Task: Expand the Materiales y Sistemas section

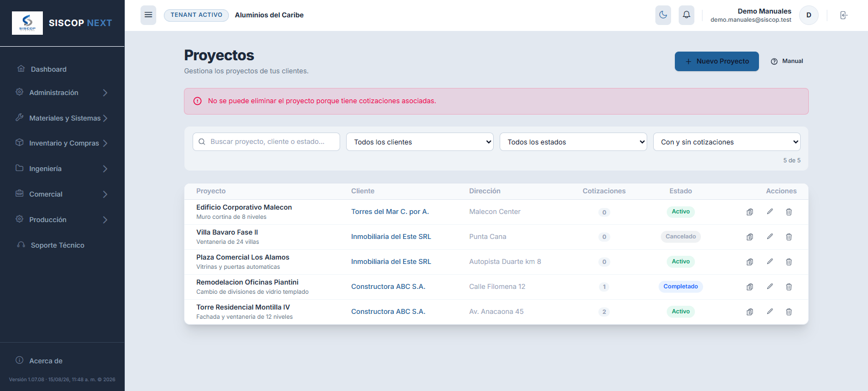Action: point(62,118)
